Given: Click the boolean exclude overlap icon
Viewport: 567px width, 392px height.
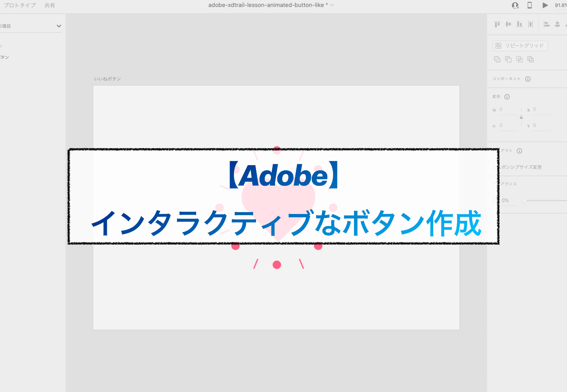Looking at the screenshot, I should click(x=530, y=59).
